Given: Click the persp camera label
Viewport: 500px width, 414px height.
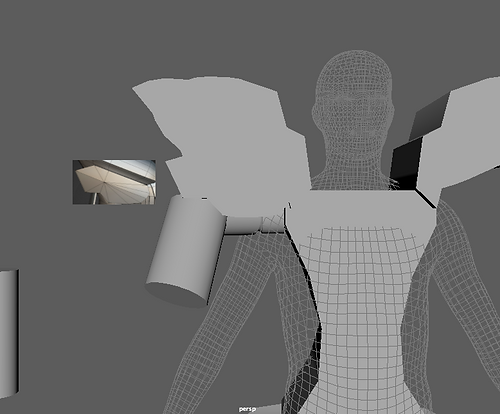Looking at the screenshot, I should (x=247, y=409).
